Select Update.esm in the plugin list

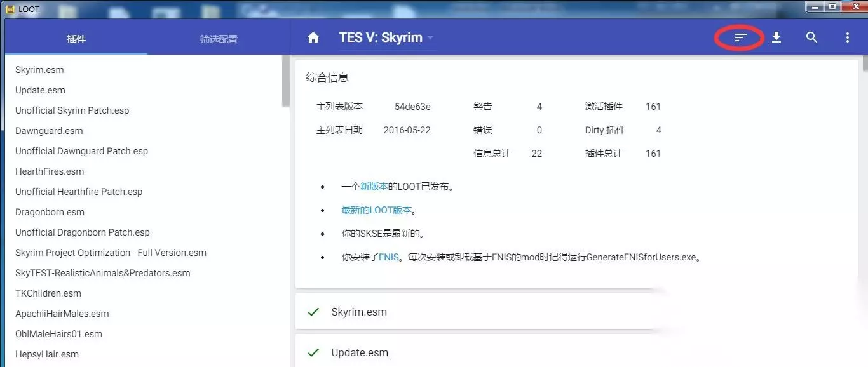coord(40,90)
